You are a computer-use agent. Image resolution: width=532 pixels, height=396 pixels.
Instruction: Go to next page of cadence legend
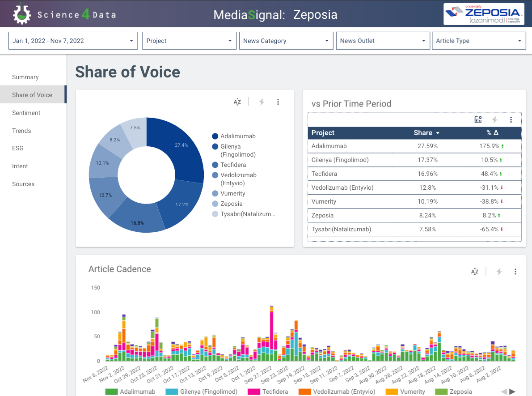512,392
